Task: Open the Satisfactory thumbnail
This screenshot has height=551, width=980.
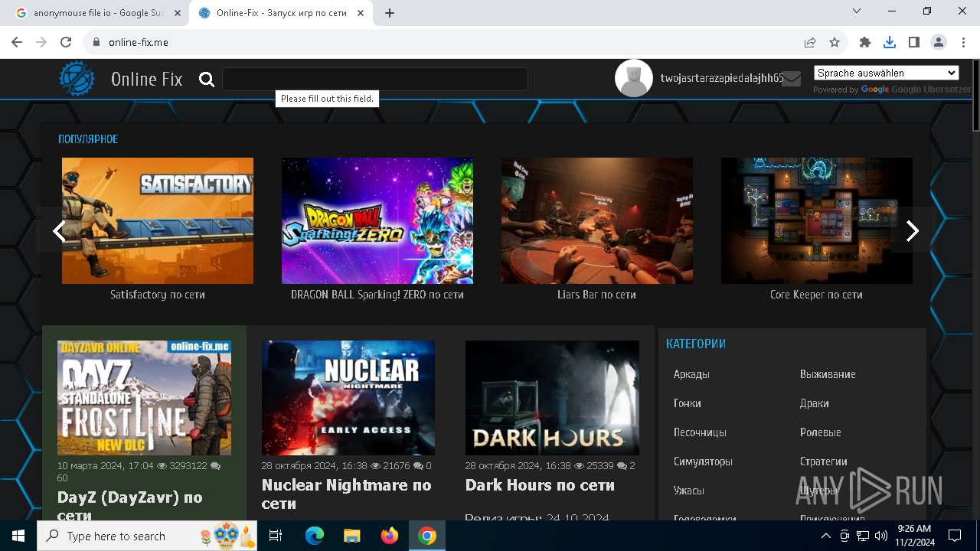Action: tap(158, 220)
